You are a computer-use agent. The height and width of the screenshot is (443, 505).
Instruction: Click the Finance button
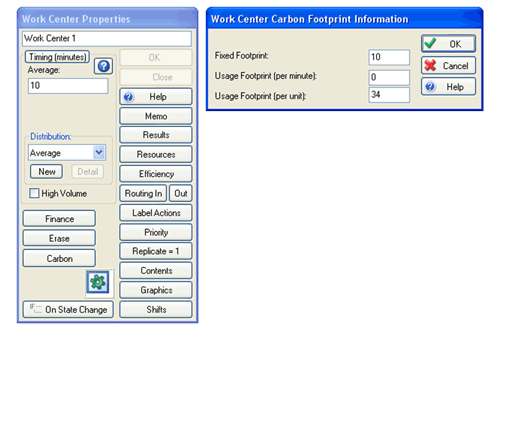[59, 219]
